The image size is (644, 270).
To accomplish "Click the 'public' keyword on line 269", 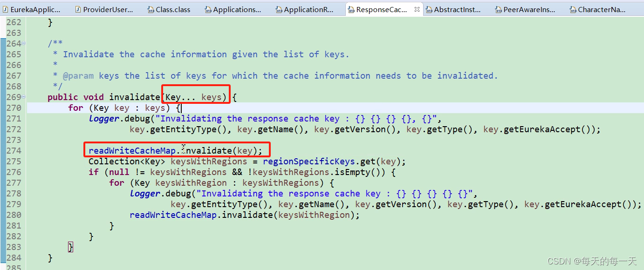I will [63, 97].
